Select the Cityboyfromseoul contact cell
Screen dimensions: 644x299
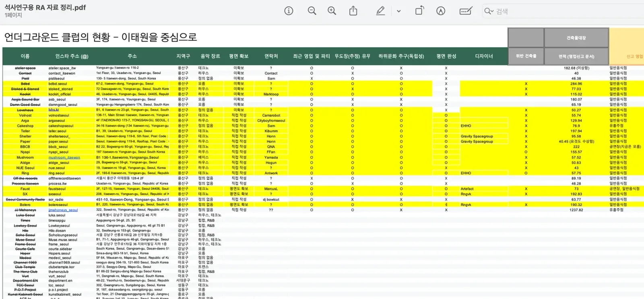coord(271,120)
